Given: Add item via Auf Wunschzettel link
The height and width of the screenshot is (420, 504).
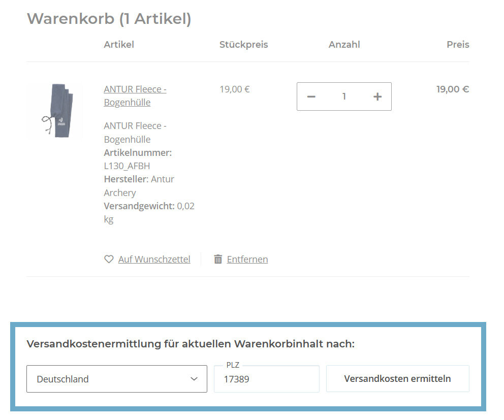Looking at the screenshot, I should [154, 259].
